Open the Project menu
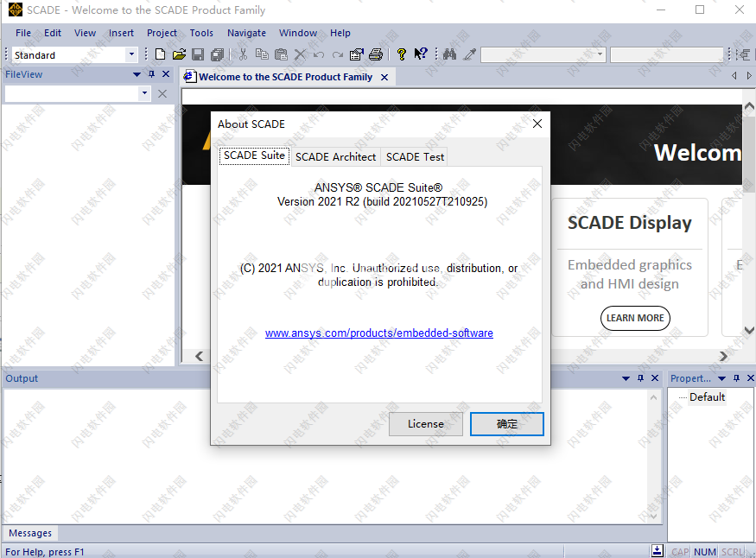 click(162, 33)
